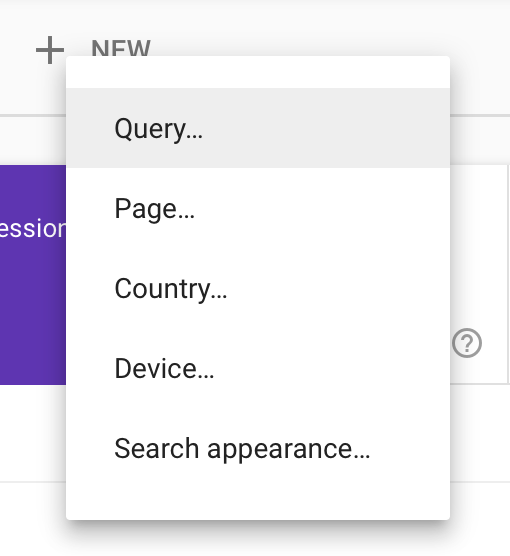The width and height of the screenshot is (510, 556).
Task: Click blank padding above Query... in menu
Action: pos(258,72)
